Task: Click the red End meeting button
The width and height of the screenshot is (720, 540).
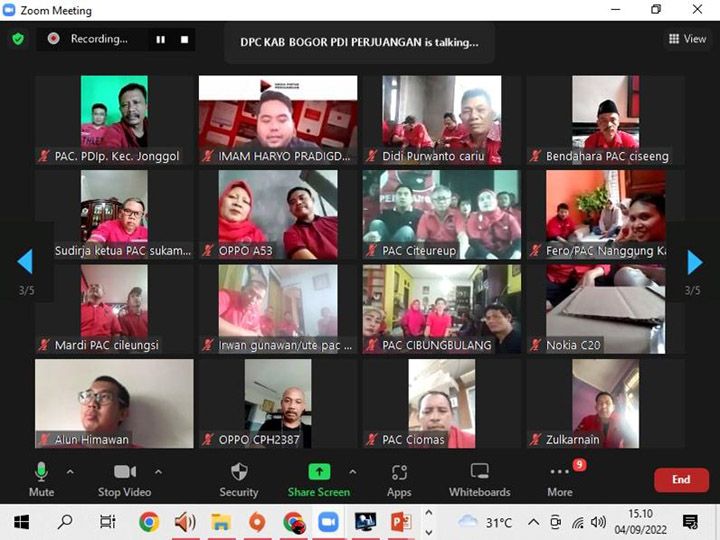Action: 681,480
